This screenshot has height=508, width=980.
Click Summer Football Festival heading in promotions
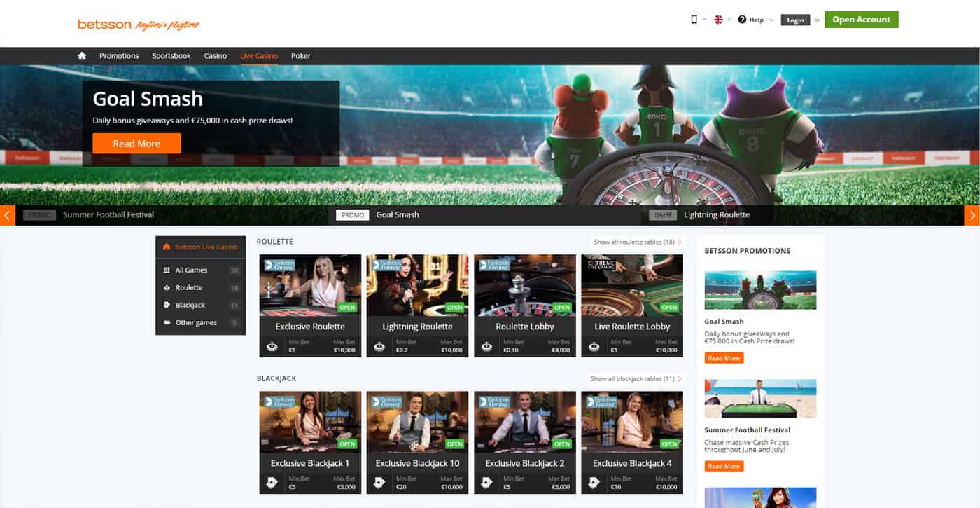[x=748, y=430]
